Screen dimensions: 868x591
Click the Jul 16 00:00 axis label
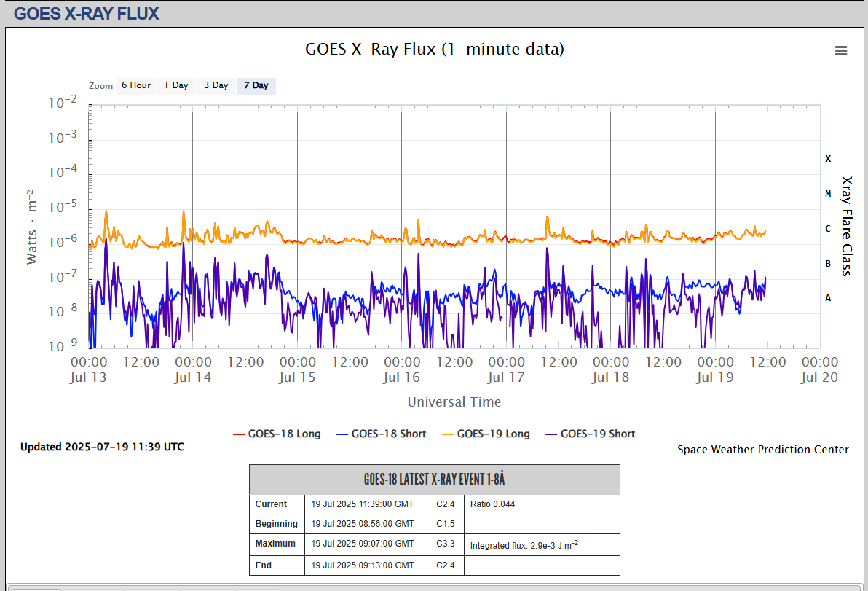[x=402, y=369]
